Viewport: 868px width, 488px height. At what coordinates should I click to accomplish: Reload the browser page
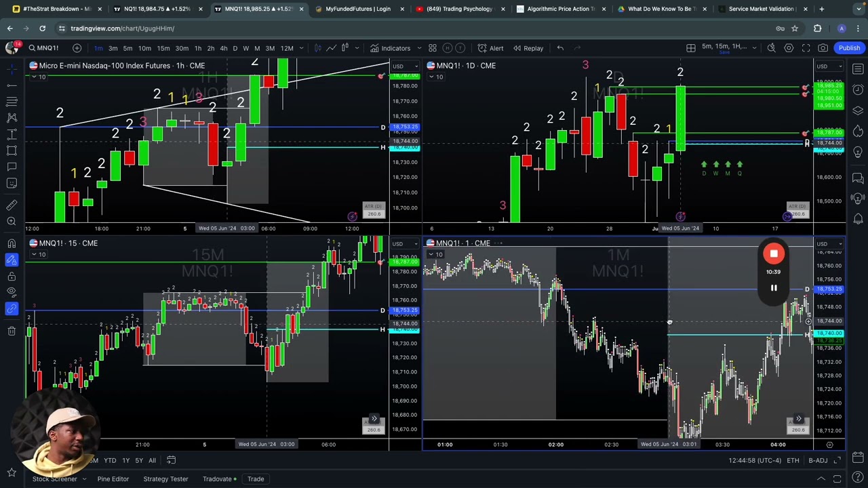pos(42,28)
